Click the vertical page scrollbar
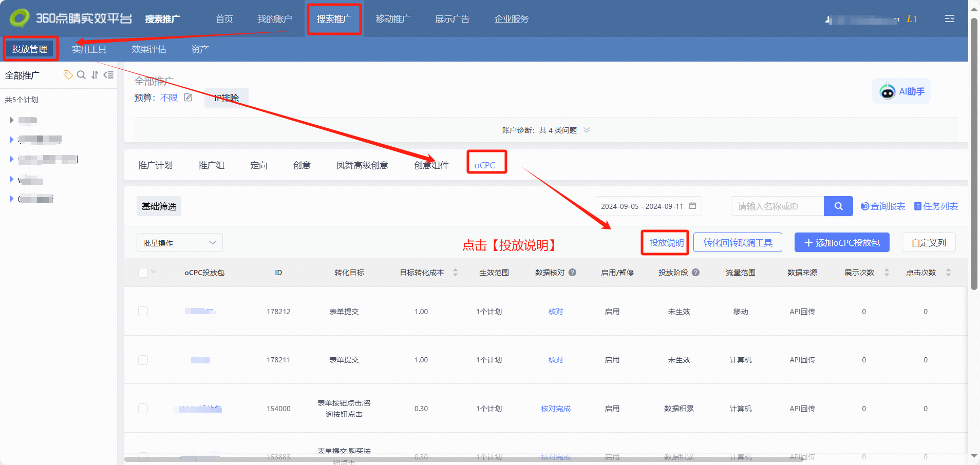The width and height of the screenshot is (980, 465). click(x=974, y=154)
